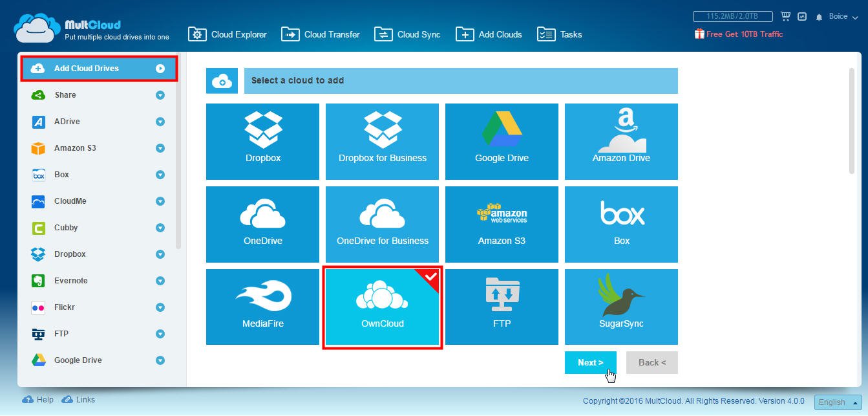The width and height of the screenshot is (868, 416).
Task: Expand the sidebar Dropbox row arrow
Action: [160, 254]
